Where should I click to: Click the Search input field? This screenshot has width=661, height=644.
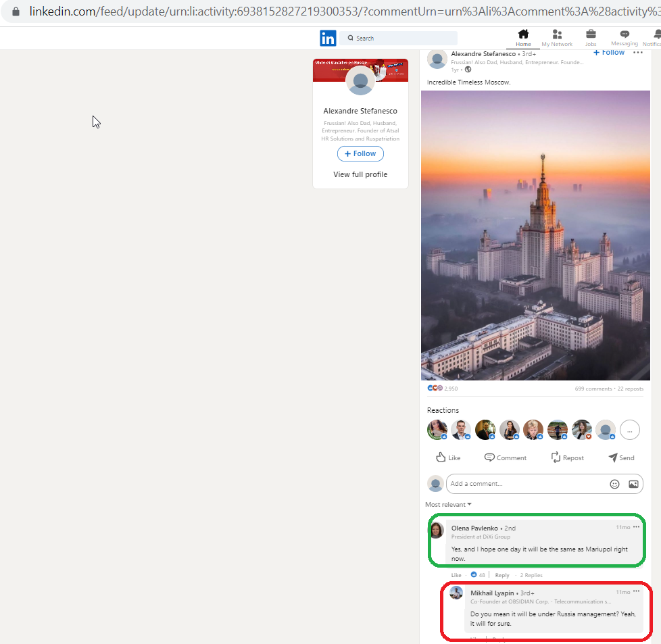point(398,39)
